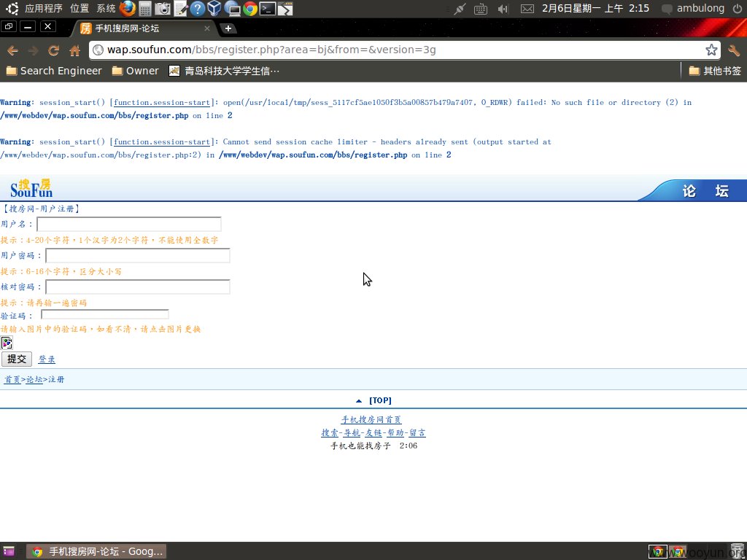Viewport: 747px width, 560px height.
Task: Open the text editor launcher icon
Action: [181, 9]
